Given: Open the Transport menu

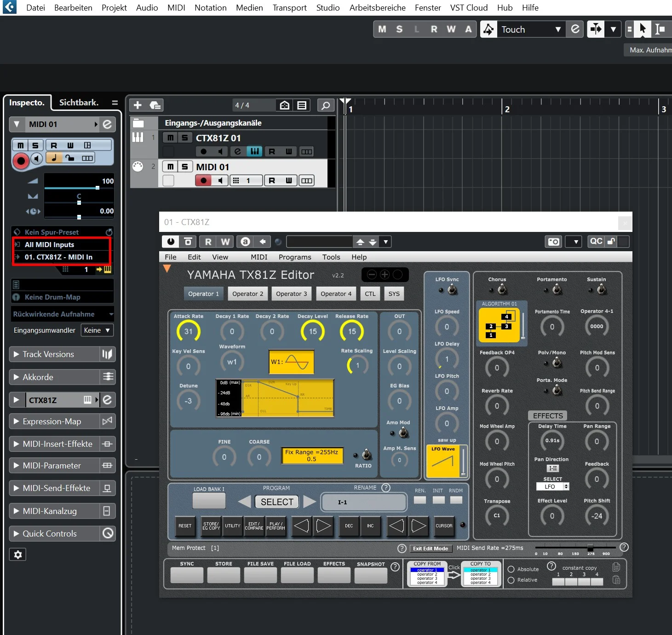Looking at the screenshot, I should coord(289,8).
